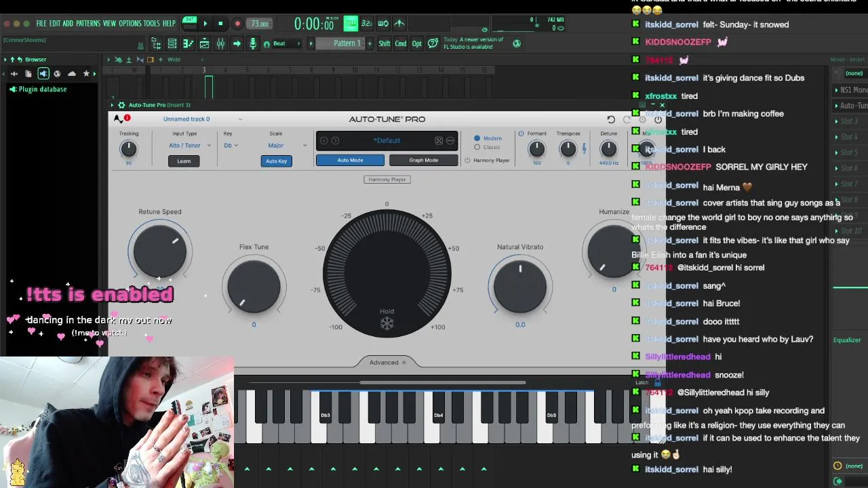
Task: Open the Scale Major dropdown
Action: [x=288, y=145]
